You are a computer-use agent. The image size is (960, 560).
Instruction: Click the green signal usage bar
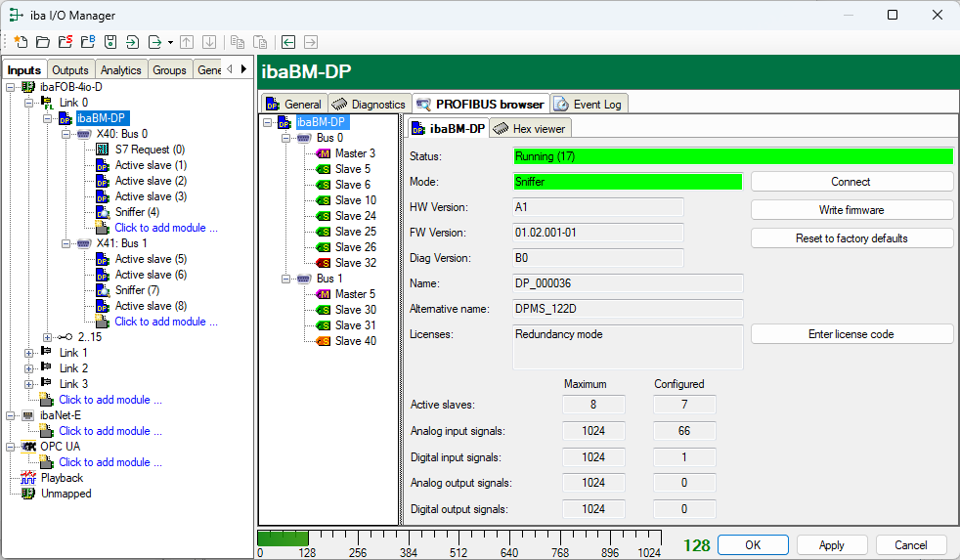tap(283, 538)
